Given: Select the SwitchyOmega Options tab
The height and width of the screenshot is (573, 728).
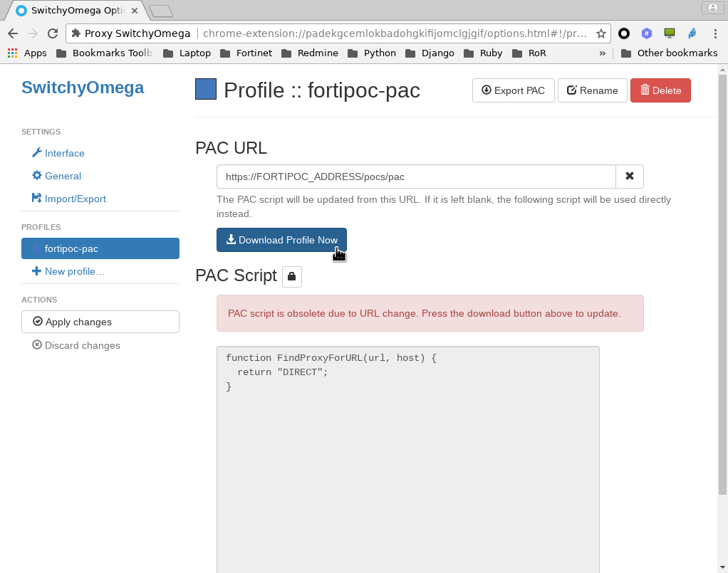Looking at the screenshot, I should coord(77,10).
